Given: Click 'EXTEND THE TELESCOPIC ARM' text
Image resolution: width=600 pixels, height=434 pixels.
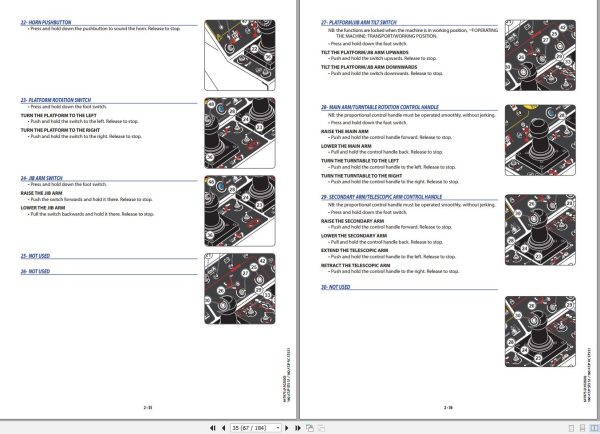Looking at the screenshot, I should pyautogui.click(x=354, y=250).
